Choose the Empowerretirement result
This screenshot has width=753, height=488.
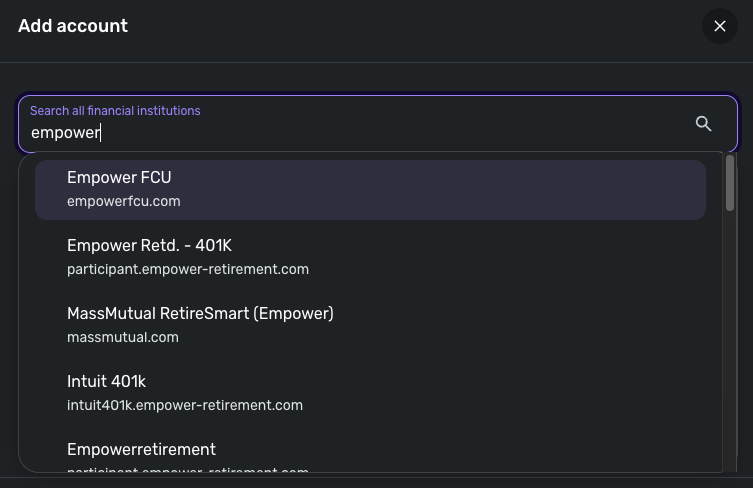[x=141, y=449]
